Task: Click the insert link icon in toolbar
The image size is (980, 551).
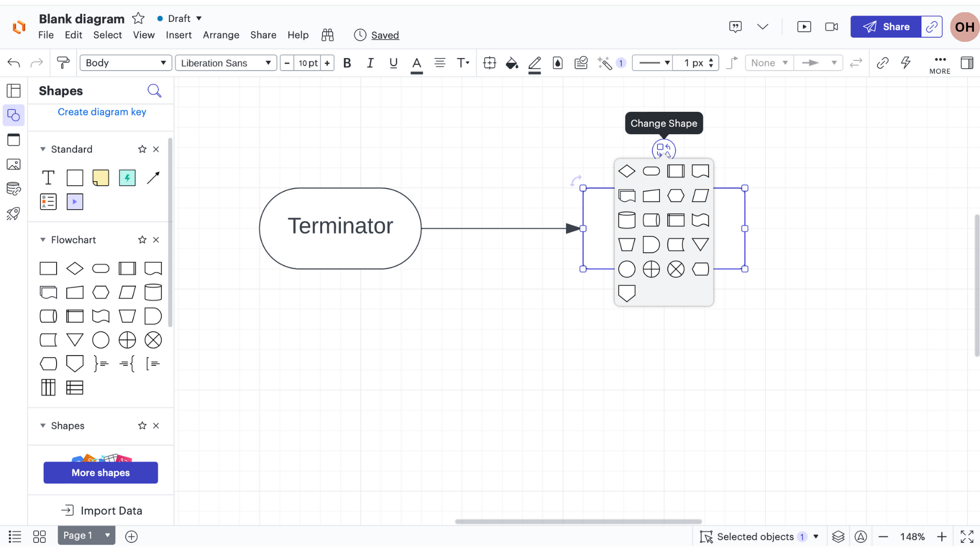Action: pos(883,63)
